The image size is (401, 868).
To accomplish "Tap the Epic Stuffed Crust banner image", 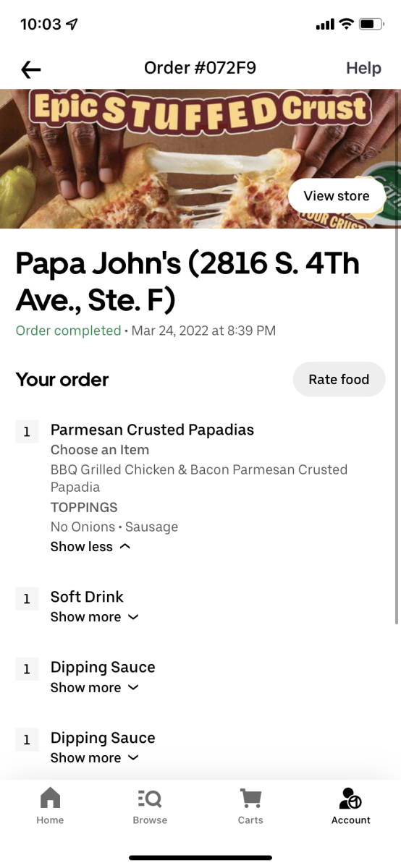I will (x=200, y=158).
